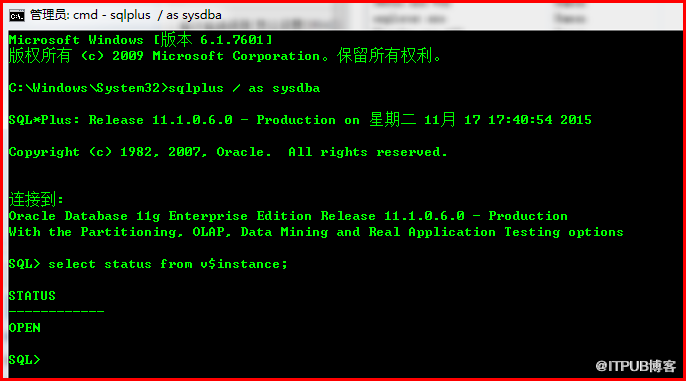Click the 'With the Partitioning, OLAP' options line
The width and height of the screenshot is (686, 381).
click(x=316, y=232)
